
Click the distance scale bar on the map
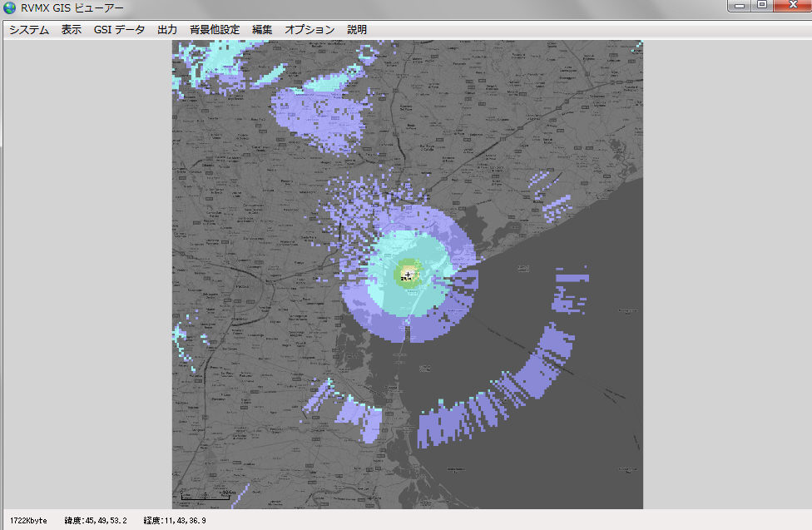pos(206,497)
